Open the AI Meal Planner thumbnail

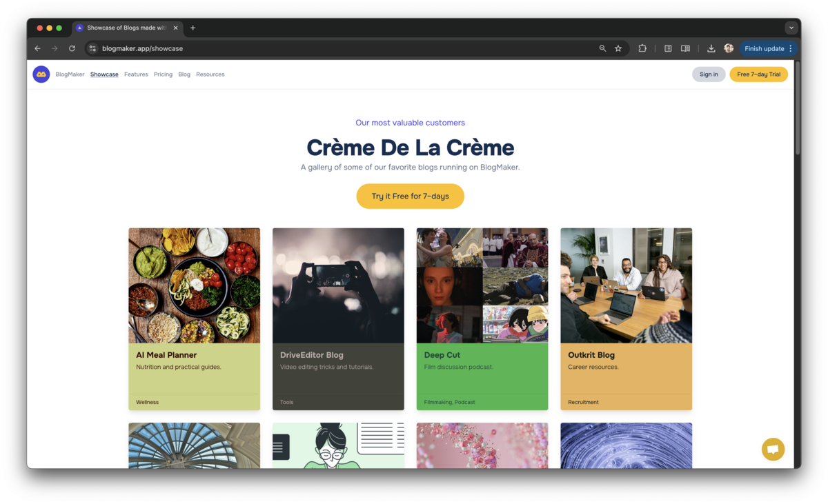coord(194,285)
